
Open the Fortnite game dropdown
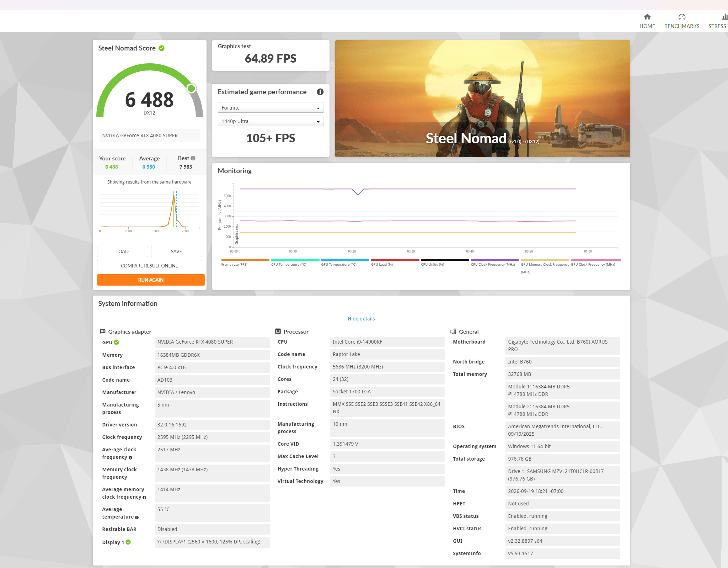pyautogui.click(x=271, y=108)
